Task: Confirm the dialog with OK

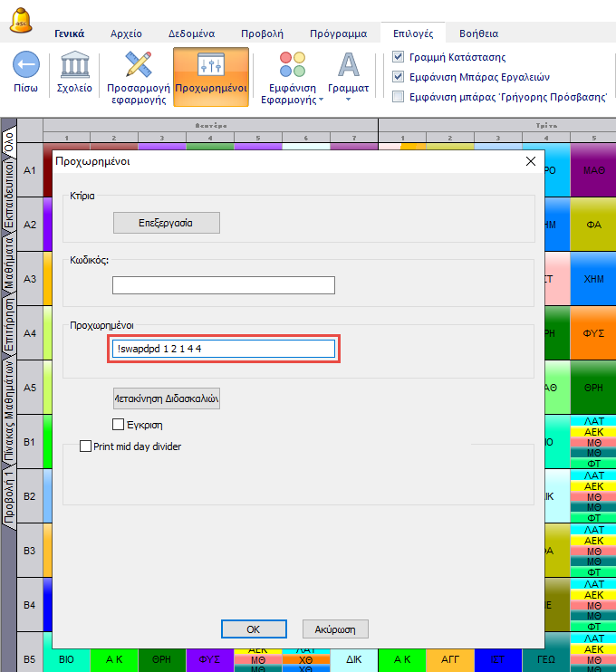Action: pyautogui.click(x=254, y=629)
